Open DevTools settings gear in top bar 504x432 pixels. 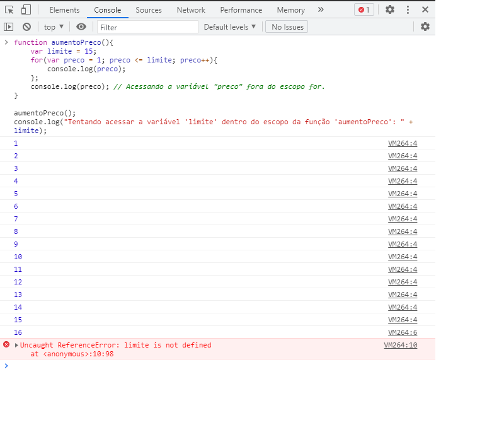point(390,9)
